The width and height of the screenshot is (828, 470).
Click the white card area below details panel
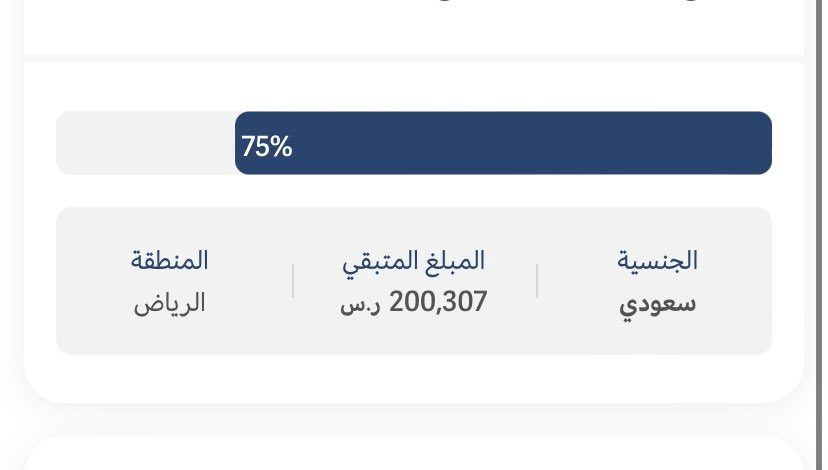point(414,378)
